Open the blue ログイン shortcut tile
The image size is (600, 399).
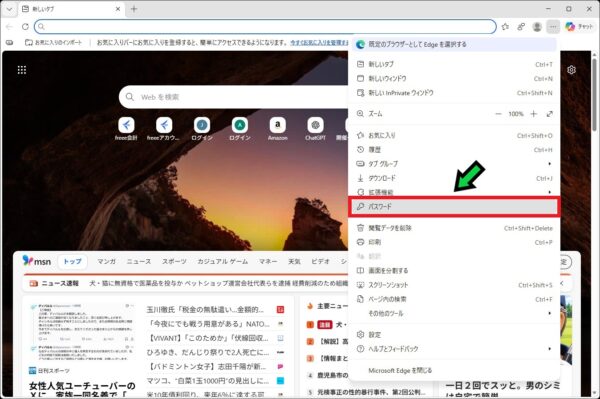pos(202,129)
